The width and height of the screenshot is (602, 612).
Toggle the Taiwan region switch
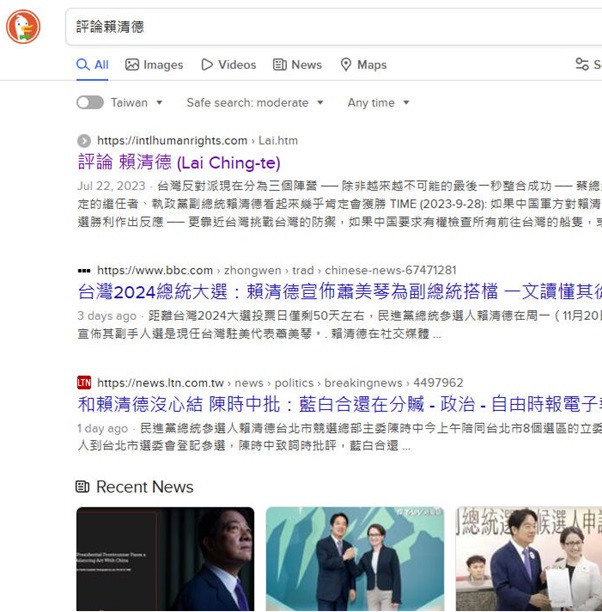(90, 103)
